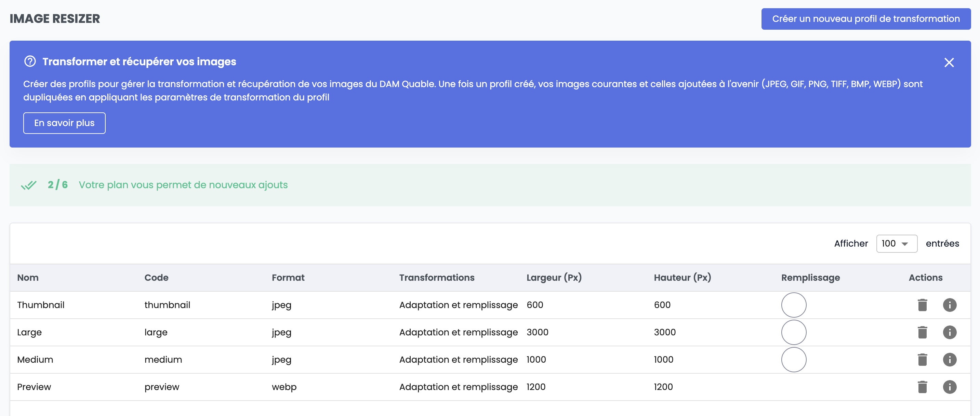Click the IMAGE RESIZER page title

55,19
